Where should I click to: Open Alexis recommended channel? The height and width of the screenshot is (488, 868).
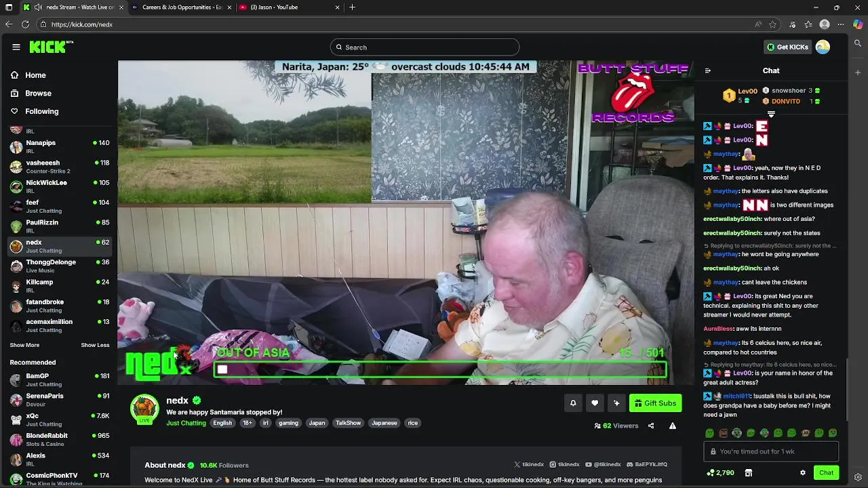(x=59, y=460)
